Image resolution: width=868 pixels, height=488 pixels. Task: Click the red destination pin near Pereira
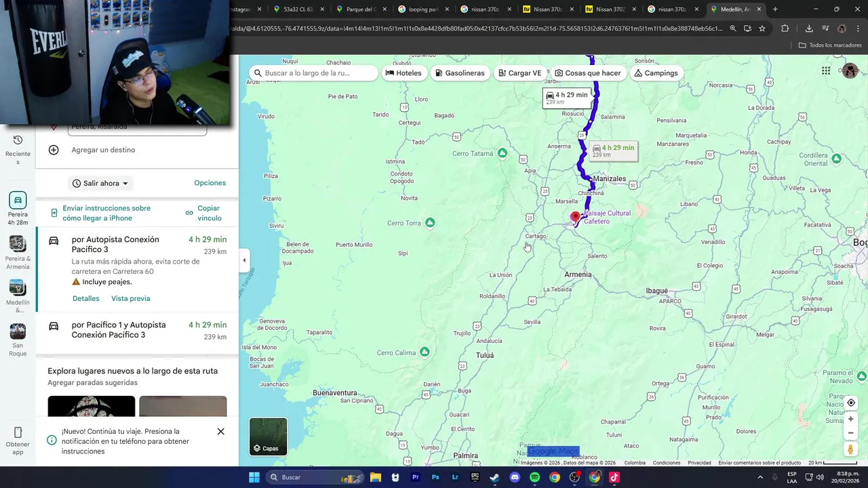[x=576, y=218]
